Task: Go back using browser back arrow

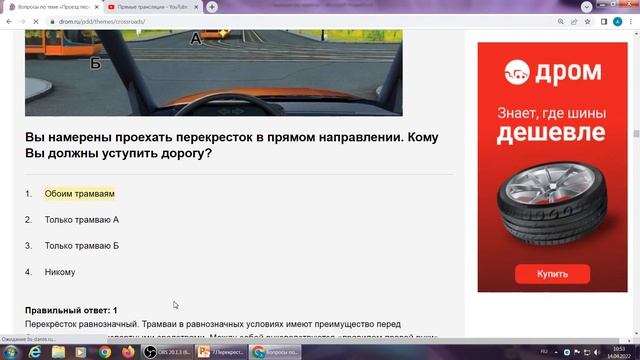Action: coord(9,21)
